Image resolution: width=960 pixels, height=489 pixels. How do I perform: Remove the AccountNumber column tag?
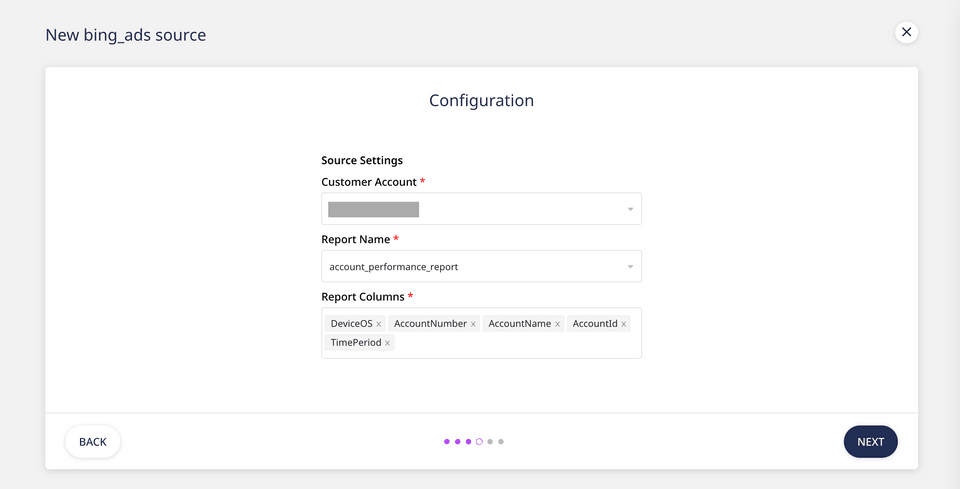473,324
